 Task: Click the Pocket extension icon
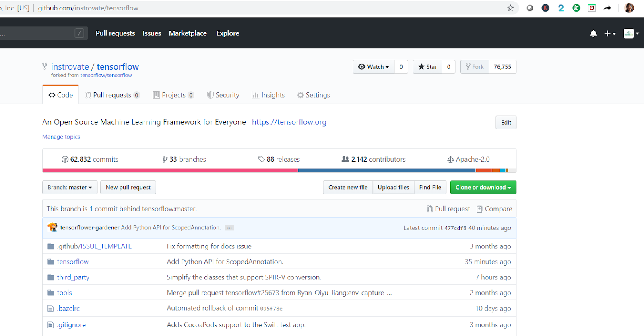(x=592, y=8)
